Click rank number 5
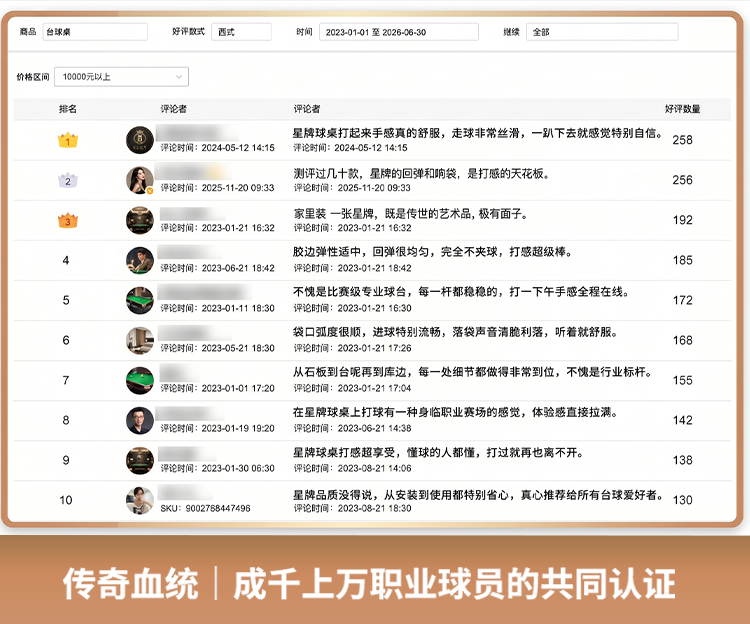 (x=66, y=300)
